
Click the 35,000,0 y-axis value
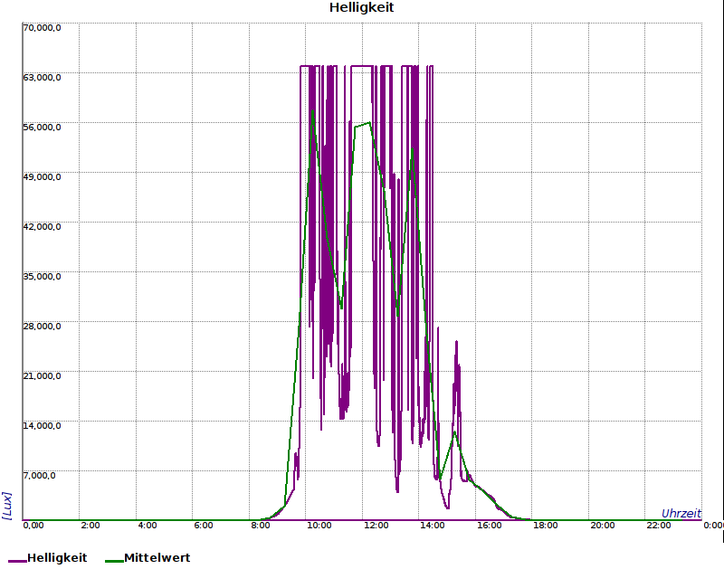click(42, 277)
